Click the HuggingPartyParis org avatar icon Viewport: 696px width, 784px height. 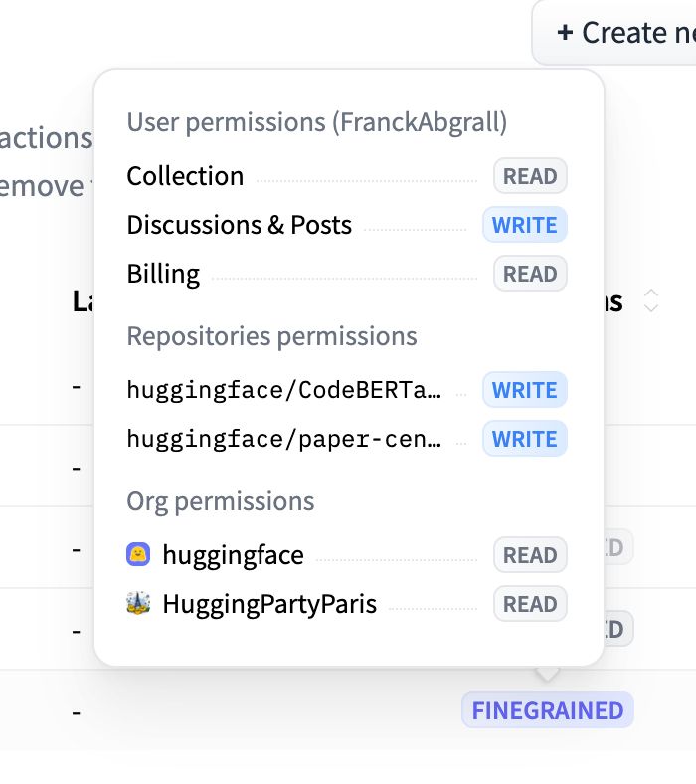tap(138, 603)
